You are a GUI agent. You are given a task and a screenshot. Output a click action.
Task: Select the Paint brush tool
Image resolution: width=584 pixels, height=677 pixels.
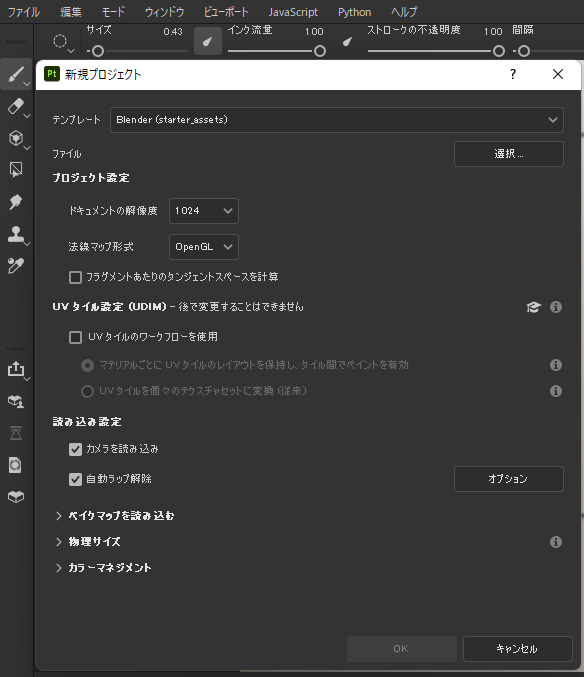click(x=16, y=74)
